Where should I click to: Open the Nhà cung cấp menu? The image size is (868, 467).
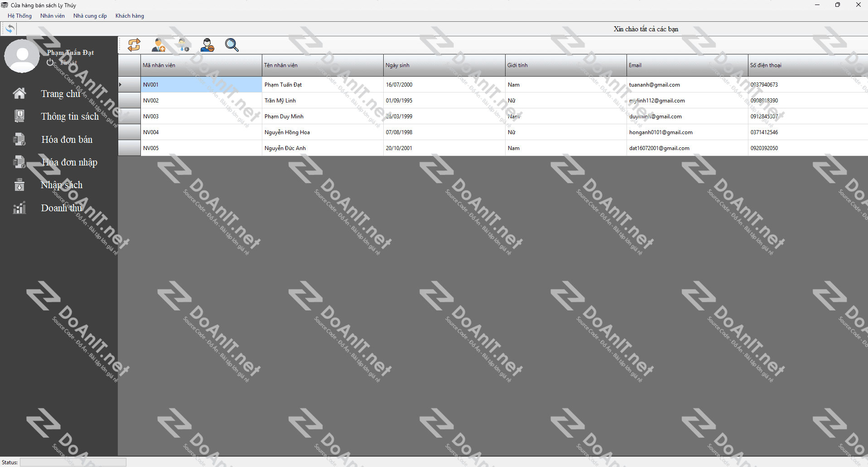click(x=90, y=16)
